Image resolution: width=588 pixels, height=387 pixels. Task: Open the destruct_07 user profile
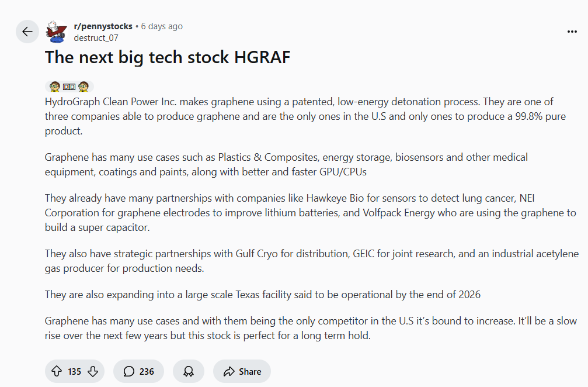[96, 38]
